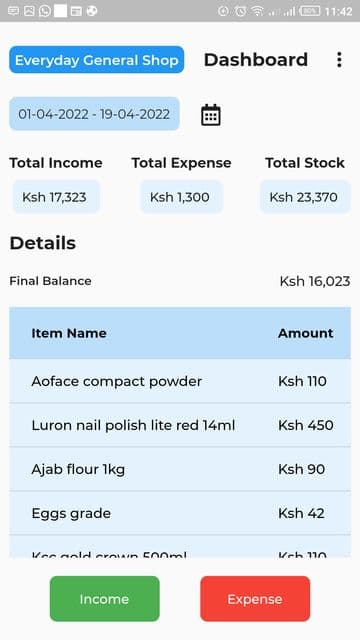
Task: Tap the alarm clock status icon
Action: 240,11
